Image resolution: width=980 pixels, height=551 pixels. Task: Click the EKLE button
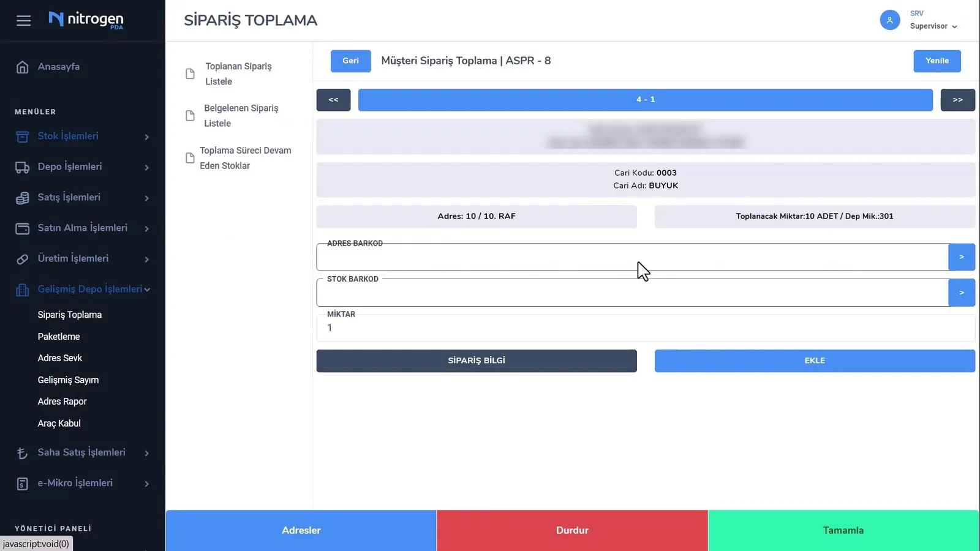pos(815,361)
